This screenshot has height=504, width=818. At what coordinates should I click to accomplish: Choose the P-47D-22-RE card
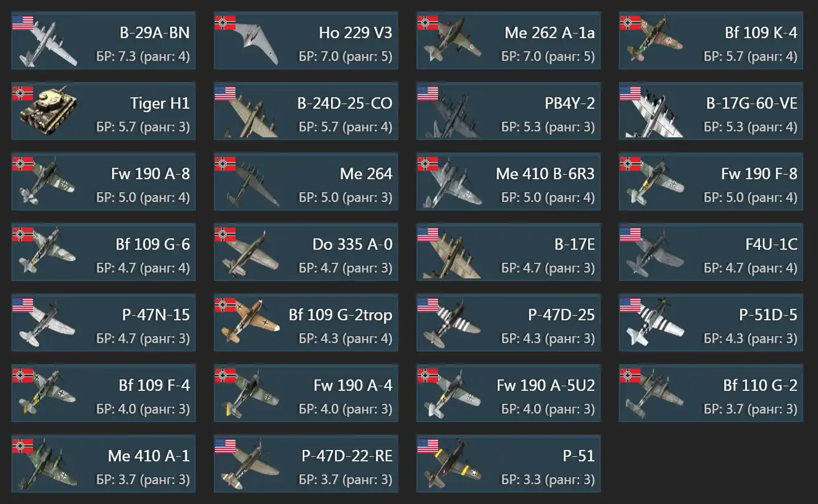(306, 464)
